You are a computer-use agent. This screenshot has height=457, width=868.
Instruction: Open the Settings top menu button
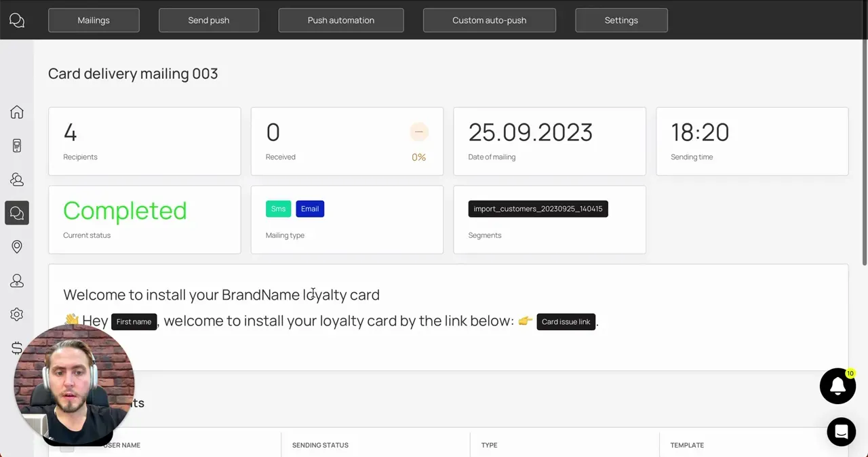[621, 20]
